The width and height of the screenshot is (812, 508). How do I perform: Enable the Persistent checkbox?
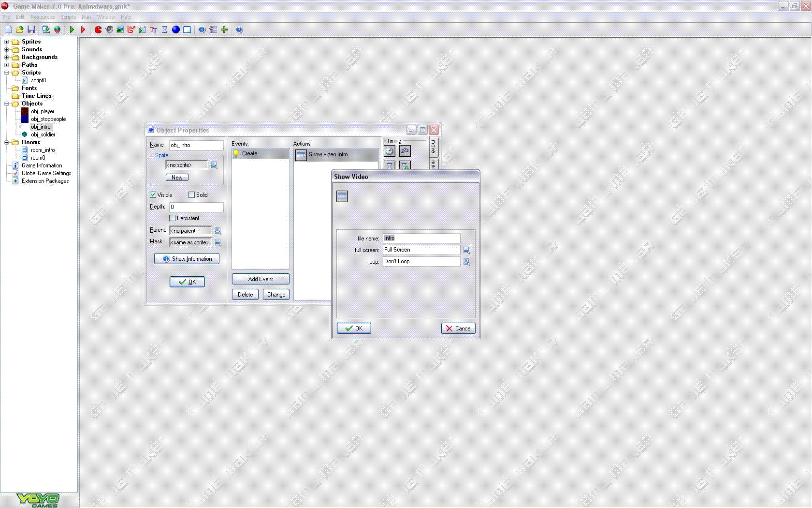172,218
